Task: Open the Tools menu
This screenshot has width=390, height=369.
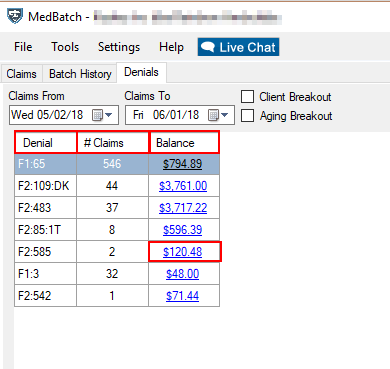Action: (65, 47)
